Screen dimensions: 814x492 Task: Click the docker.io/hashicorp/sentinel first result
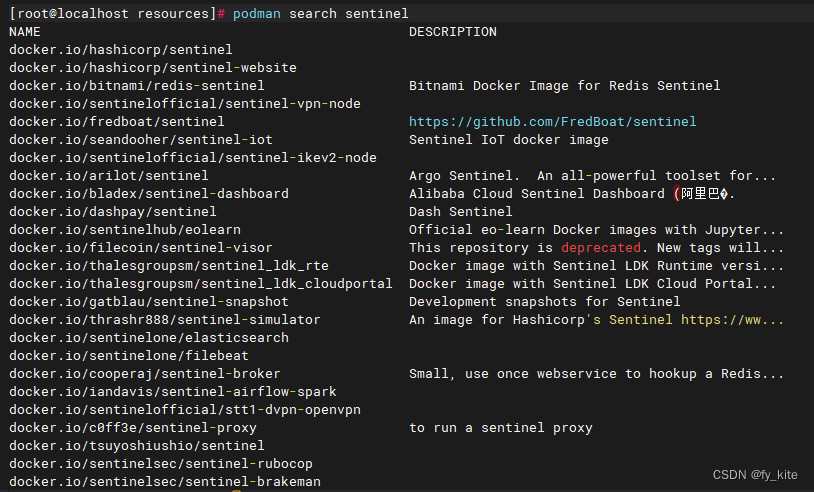(120, 50)
